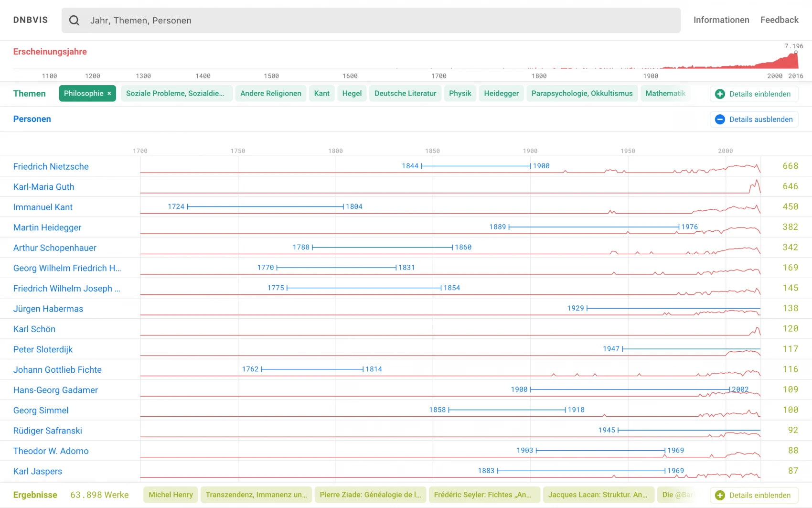Click the peak of Erscheinungsjahre histogram
The width and height of the screenshot is (812, 508).
pos(796,54)
